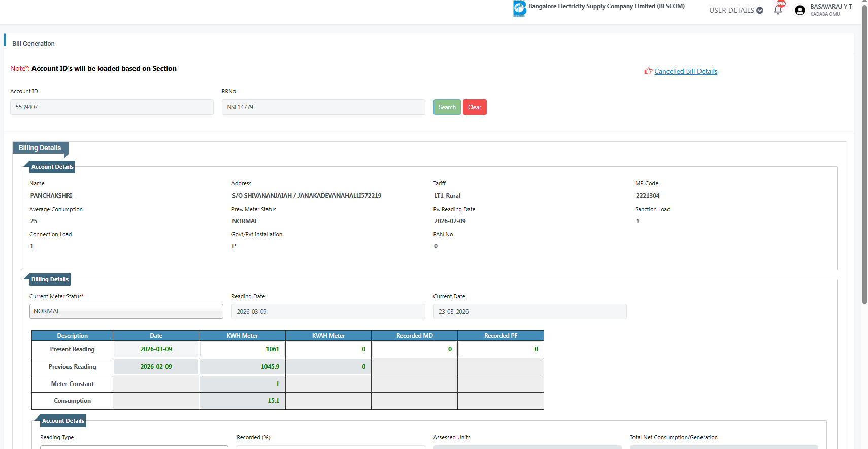868x449 pixels.
Task: Click the Current Date field
Action: pyautogui.click(x=529, y=312)
